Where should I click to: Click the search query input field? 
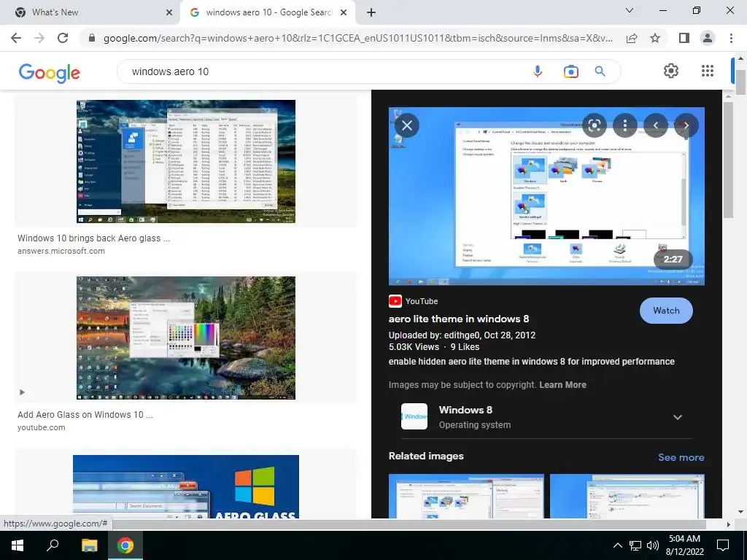click(x=324, y=71)
